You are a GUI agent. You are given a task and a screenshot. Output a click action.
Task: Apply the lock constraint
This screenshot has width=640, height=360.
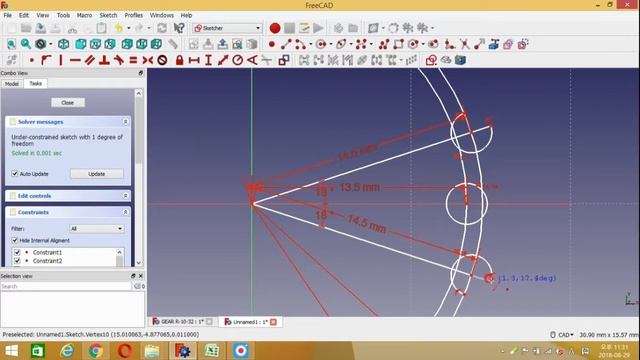pos(179,60)
